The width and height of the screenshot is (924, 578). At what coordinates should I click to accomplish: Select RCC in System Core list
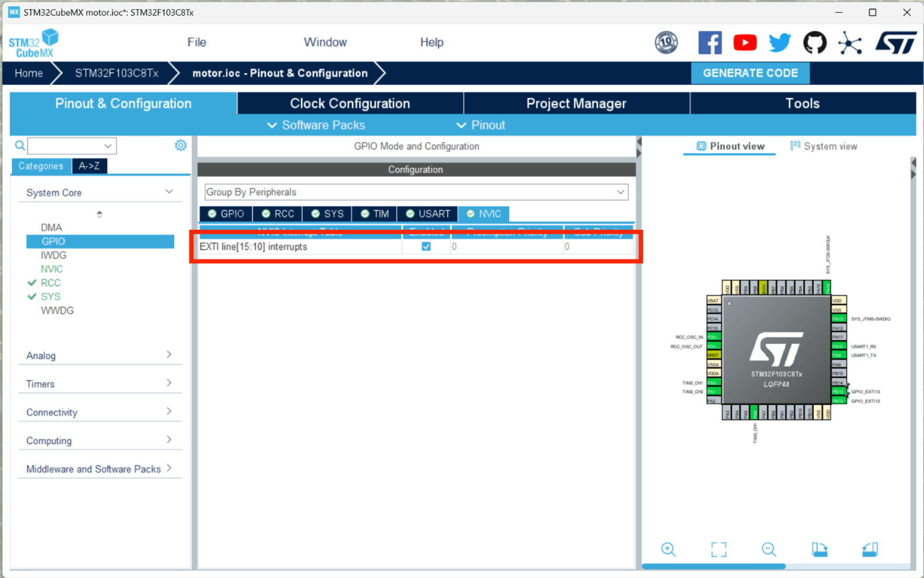tap(50, 283)
